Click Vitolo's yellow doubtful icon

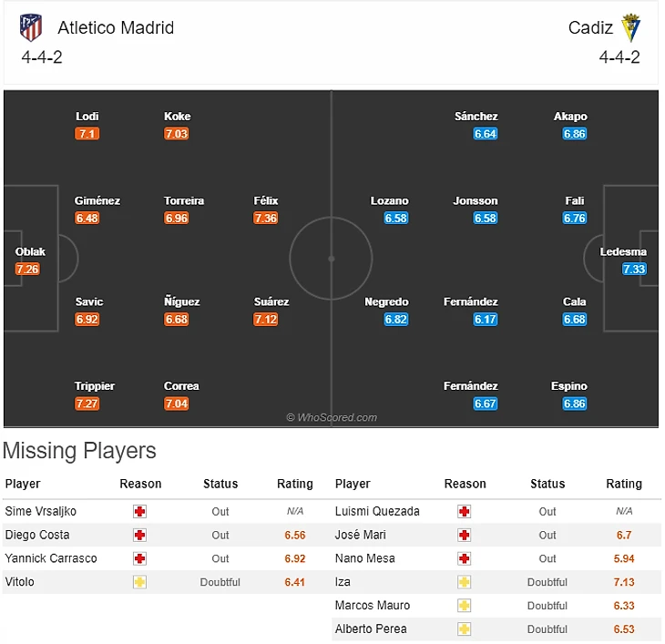(139, 582)
